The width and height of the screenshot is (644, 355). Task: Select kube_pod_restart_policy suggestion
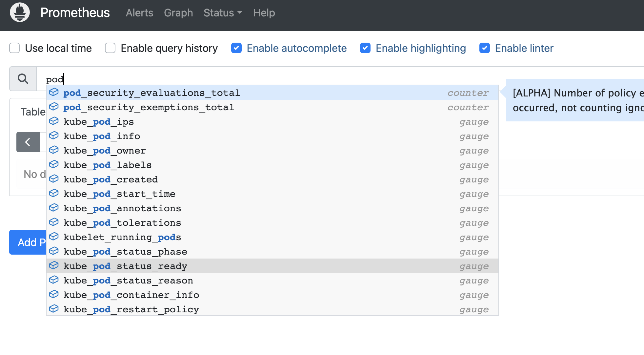(x=272, y=309)
